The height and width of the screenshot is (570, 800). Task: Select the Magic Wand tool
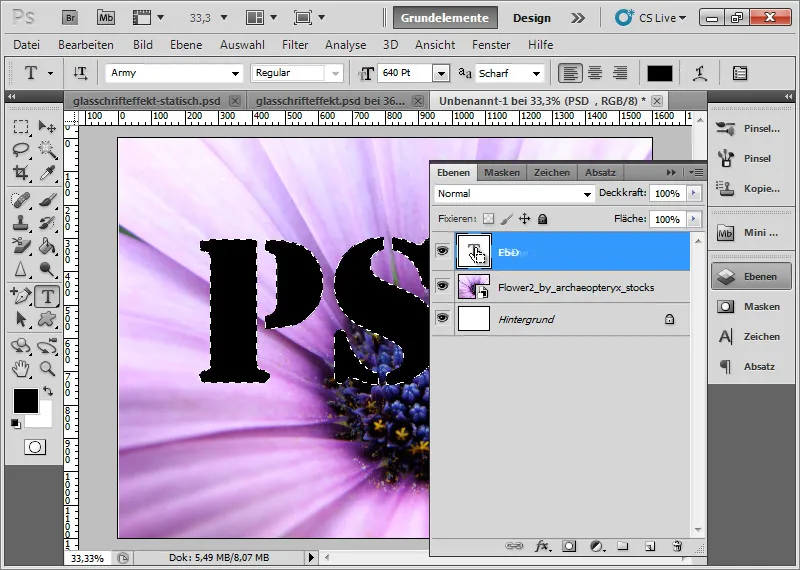pyautogui.click(x=47, y=150)
